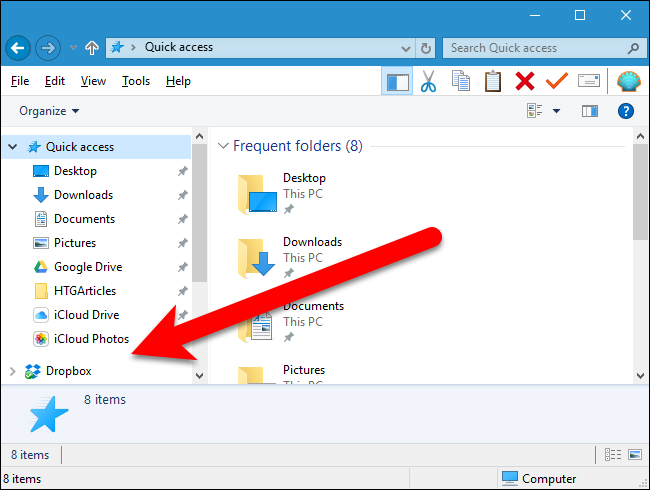Select the Desktop frequent folder icon
The width and height of the screenshot is (650, 490).
[x=257, y=195]
